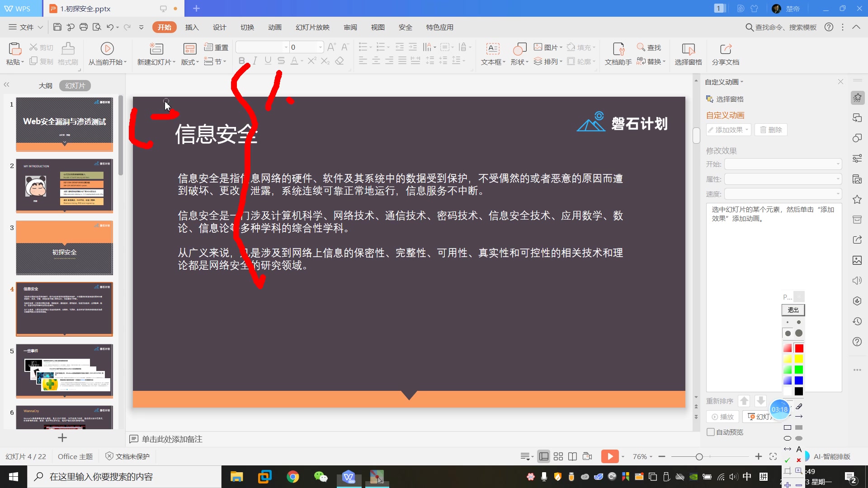This screenshot has width=868, height=488.
Task: Click the New Slide icon
Action: pos(156,49)
